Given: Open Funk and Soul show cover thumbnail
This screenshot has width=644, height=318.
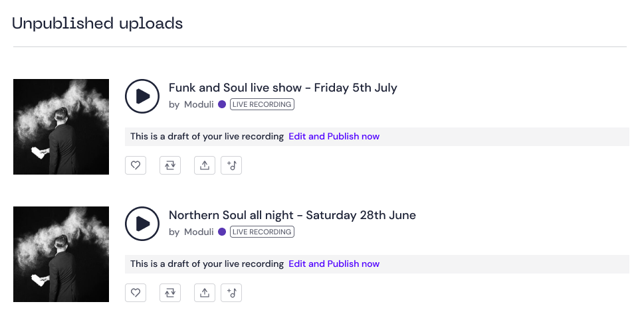Looking at the screenshot, I should (61, 127).
